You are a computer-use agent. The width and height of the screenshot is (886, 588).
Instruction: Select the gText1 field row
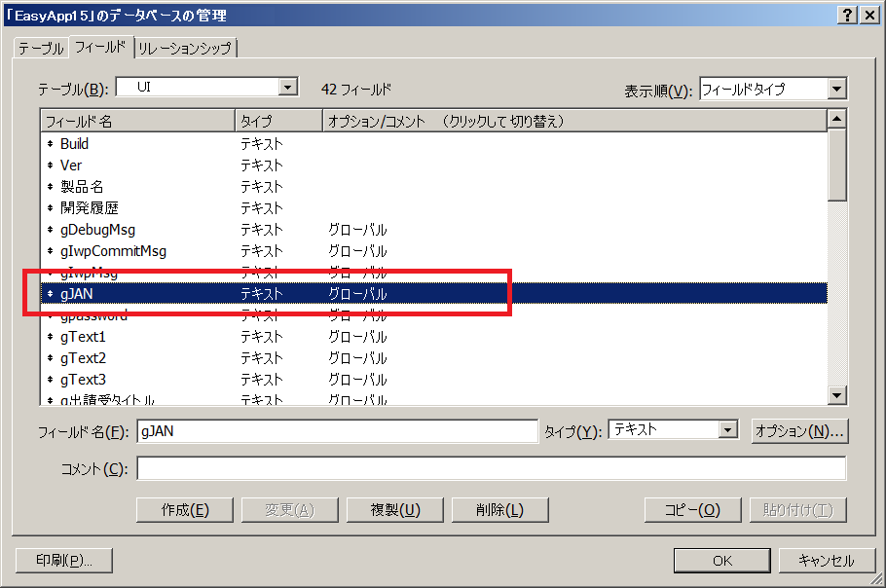pos(434,337)
